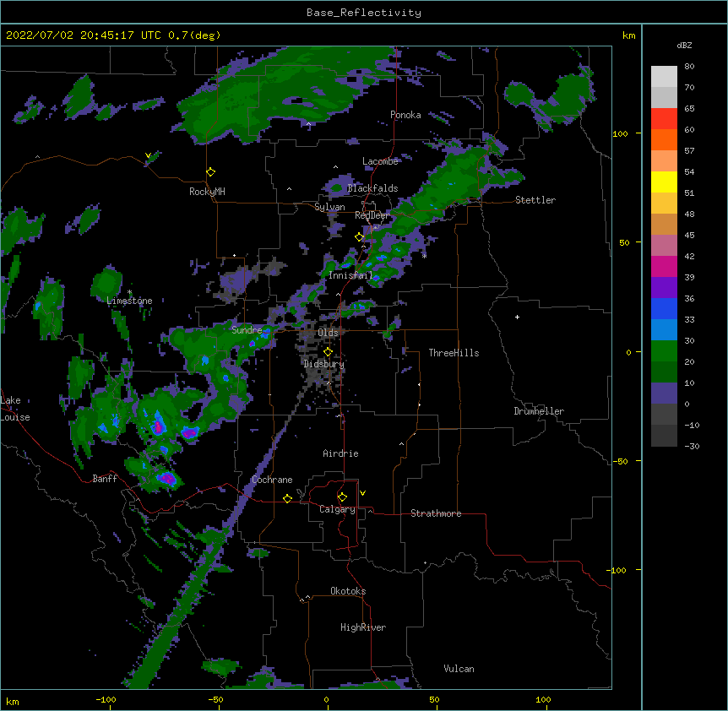This screenshot has width=728, height=711.
Task: Click the Drumheller label
Action: click(x=539, y=411)
